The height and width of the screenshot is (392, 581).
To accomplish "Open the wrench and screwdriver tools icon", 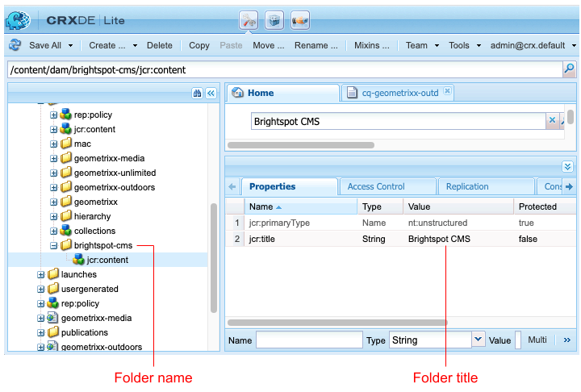I will click(249, 20).
